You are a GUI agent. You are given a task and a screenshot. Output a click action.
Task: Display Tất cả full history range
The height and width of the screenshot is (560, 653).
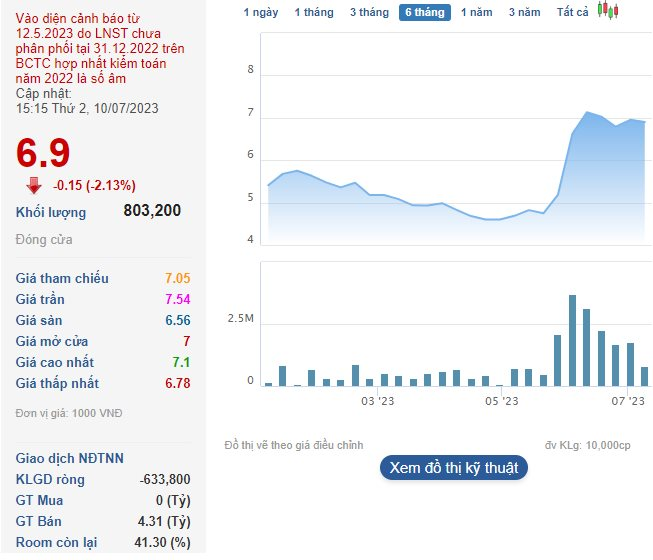coord(573,12)
